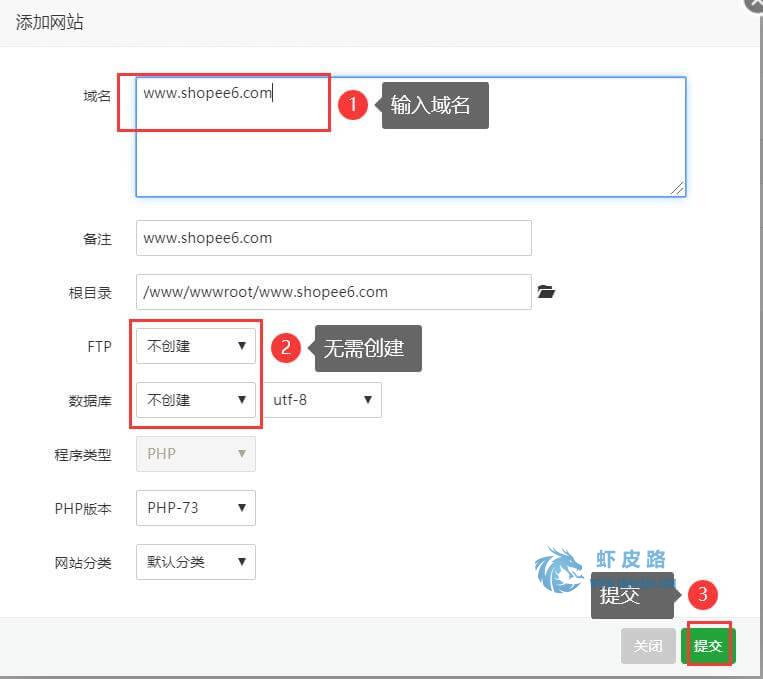This screenshot has height=679, width=763.
Task: Click the FTP field label
Action: (99, 347)
